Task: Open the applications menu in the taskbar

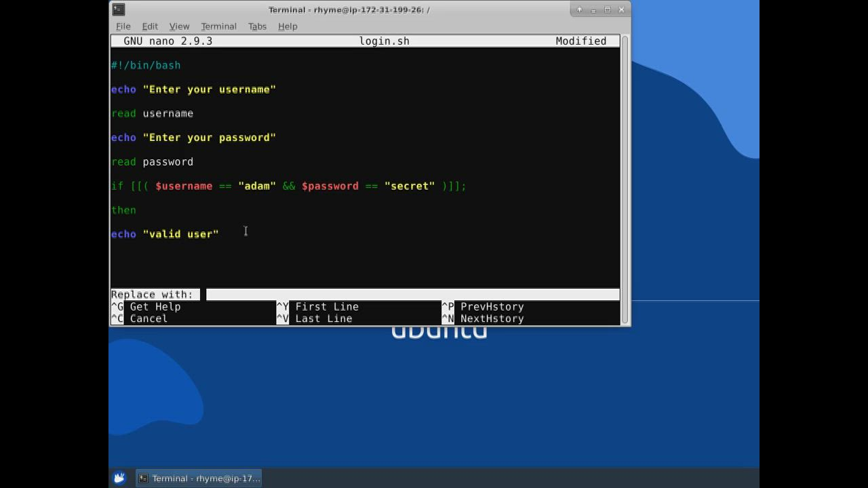Action: click(119, 478)
